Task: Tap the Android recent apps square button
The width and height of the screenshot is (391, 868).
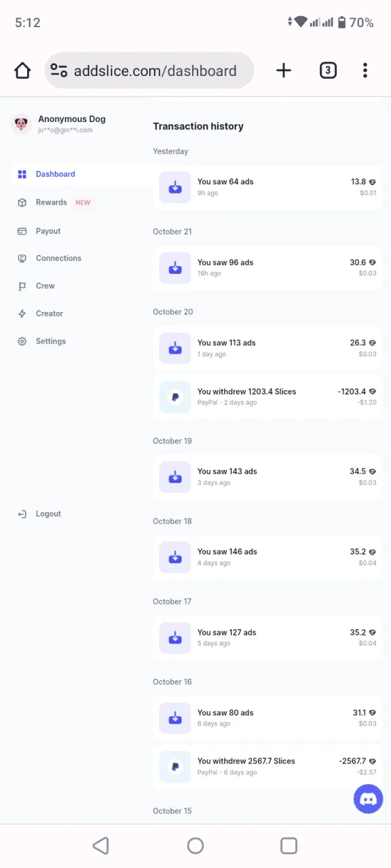Action: click(289, 846)
